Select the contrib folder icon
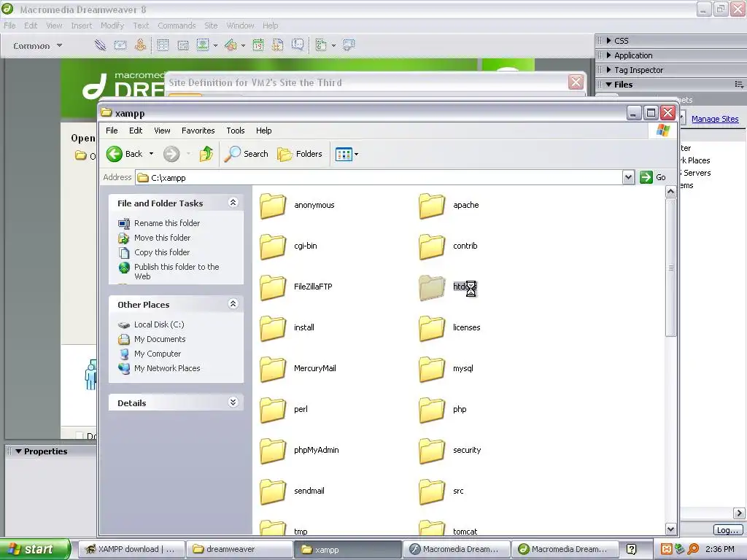747x560 pixels. pos(432,246)
